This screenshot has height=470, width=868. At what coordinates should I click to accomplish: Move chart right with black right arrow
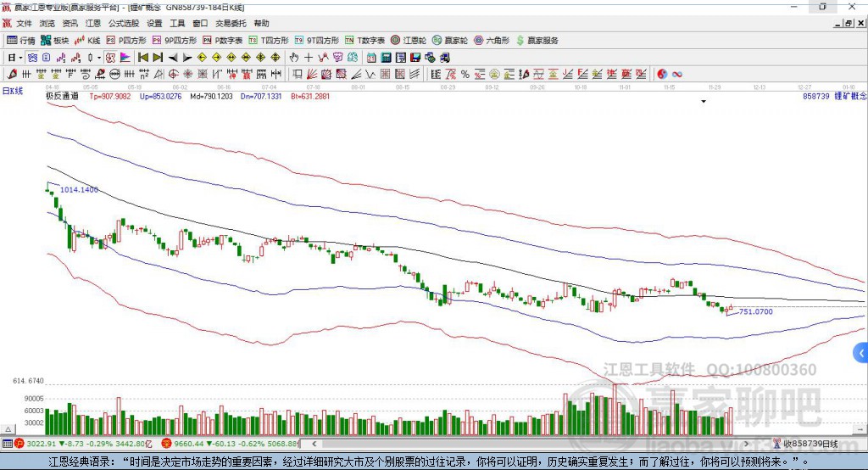point(187,58)
